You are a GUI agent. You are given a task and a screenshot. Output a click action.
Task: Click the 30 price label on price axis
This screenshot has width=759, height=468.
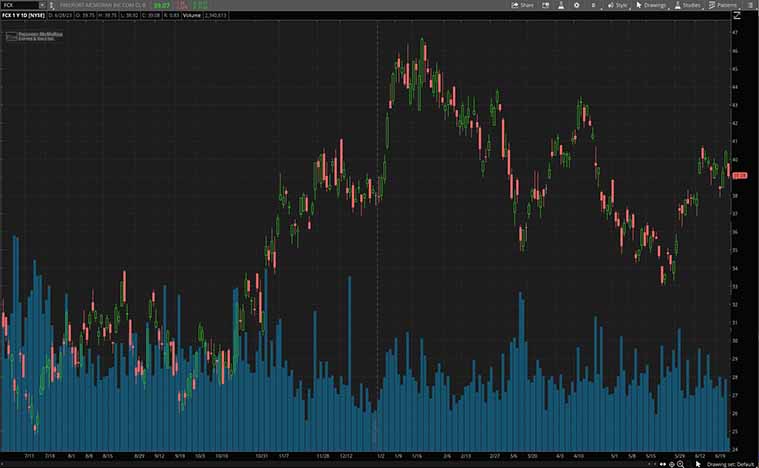[736, 341]
